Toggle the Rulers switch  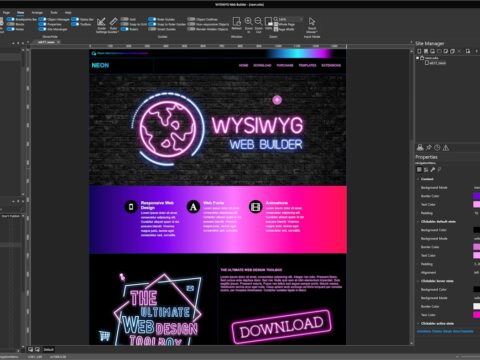[125, 29]
